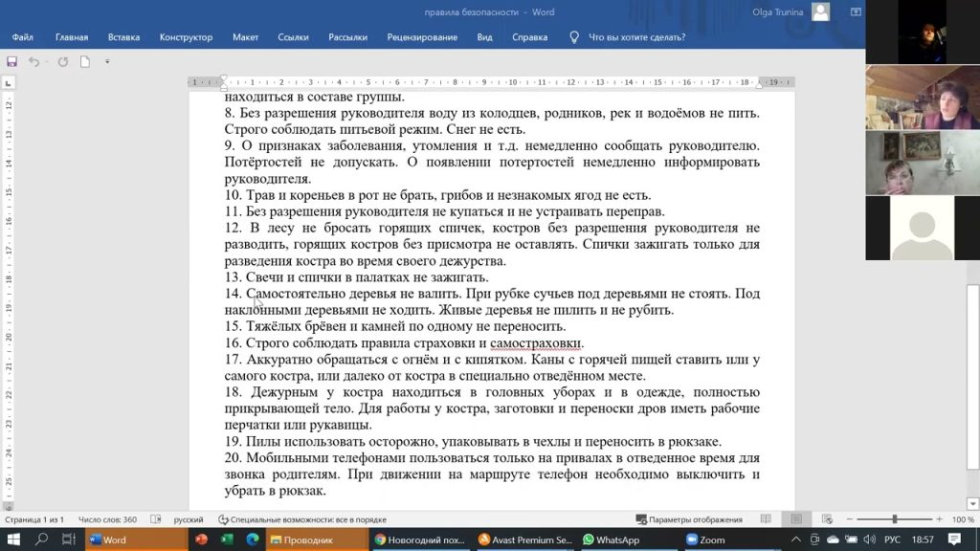The height and width of the screenshot is (551, 980).
Task: Open the PowerPoint icon on the taskbar
Action: (202, 540)
